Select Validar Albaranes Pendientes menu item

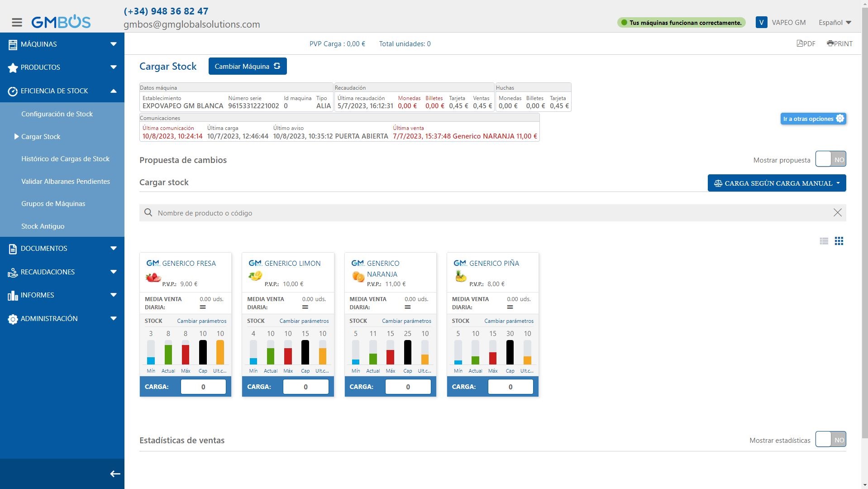[65, 182]
